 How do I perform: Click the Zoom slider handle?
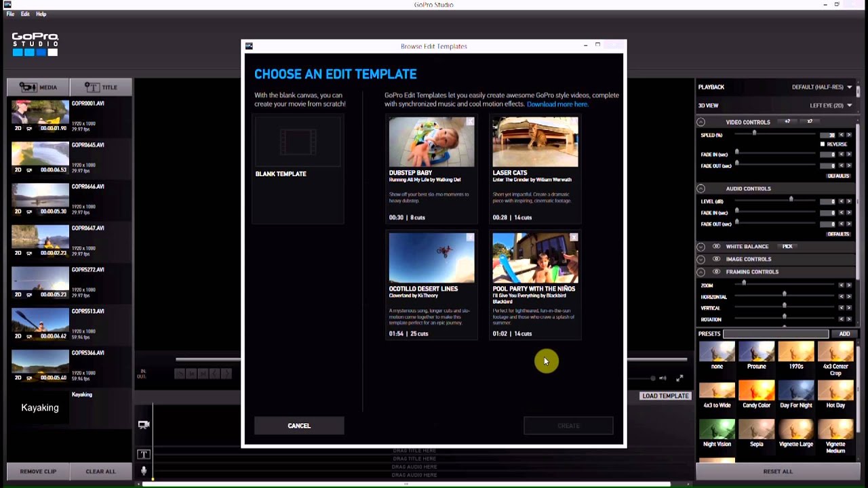point(744,283)
